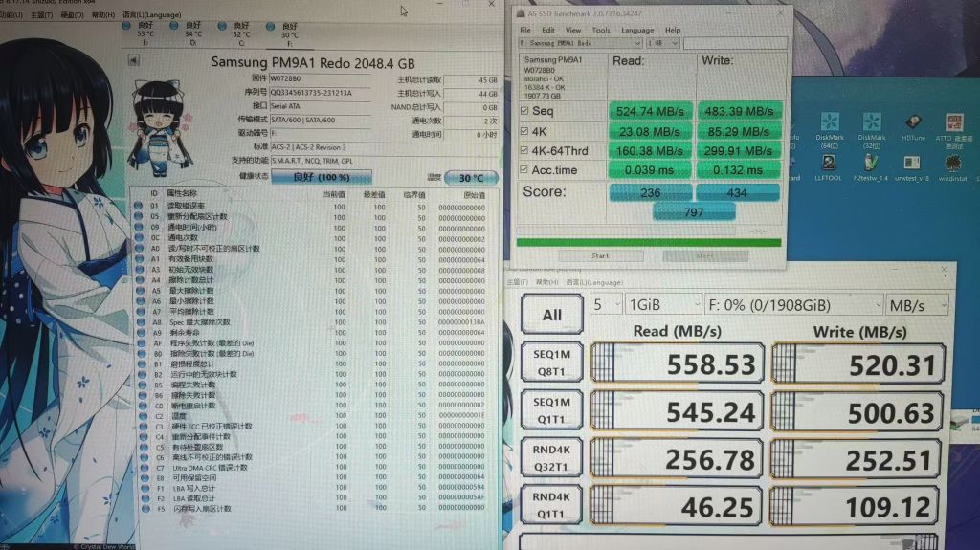The height and width of the screenshot is (550, 980).
Task: Open AS SSD 1 GB size dropdown
Action: (x=662, y=43)
